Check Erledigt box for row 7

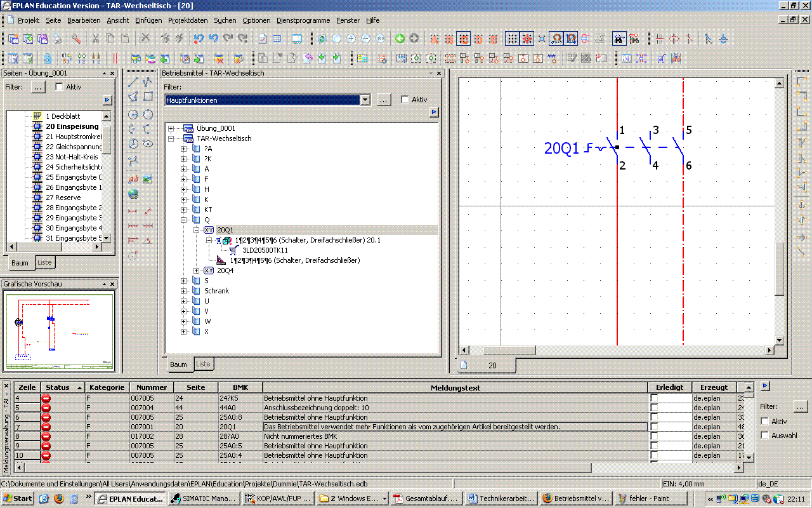point(654,427)
